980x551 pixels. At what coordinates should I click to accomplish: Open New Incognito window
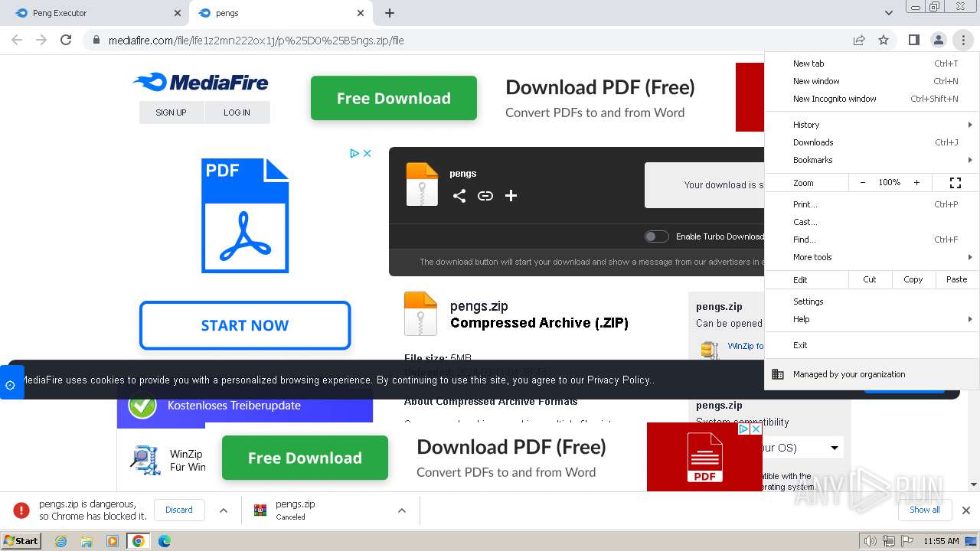pos(872,99)
